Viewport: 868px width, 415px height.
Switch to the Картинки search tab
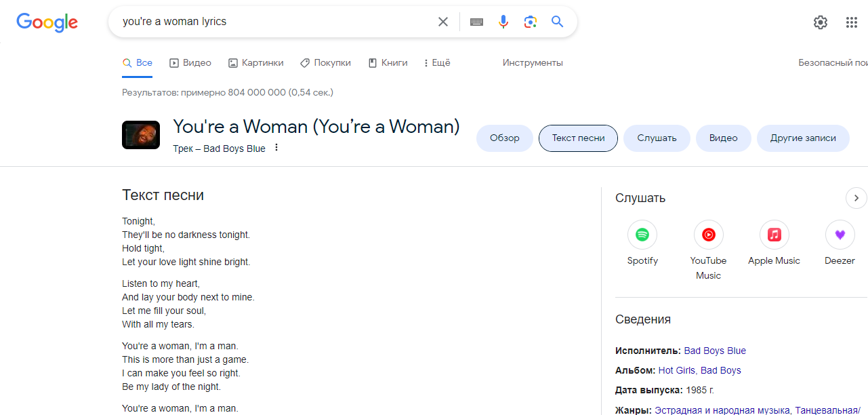[x=256, y=63]
